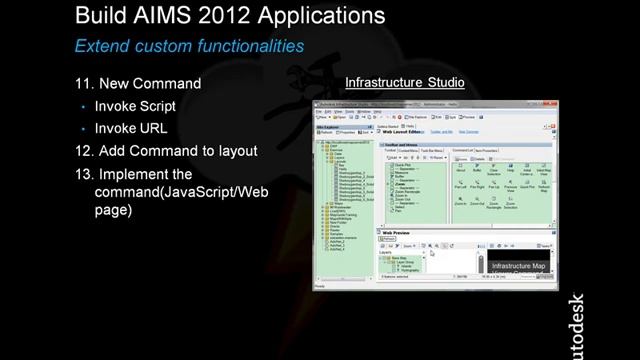Select Measure in the toolbar items list

[402, 173]
